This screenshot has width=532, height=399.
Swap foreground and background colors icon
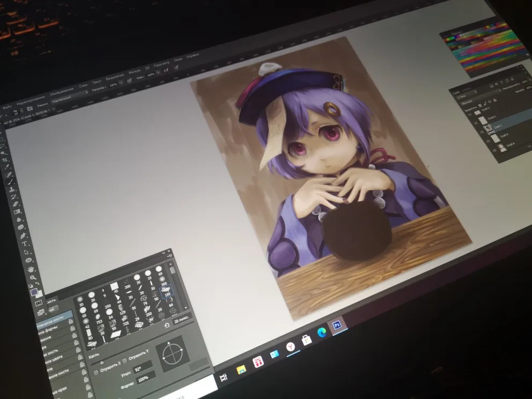point(38,283)
